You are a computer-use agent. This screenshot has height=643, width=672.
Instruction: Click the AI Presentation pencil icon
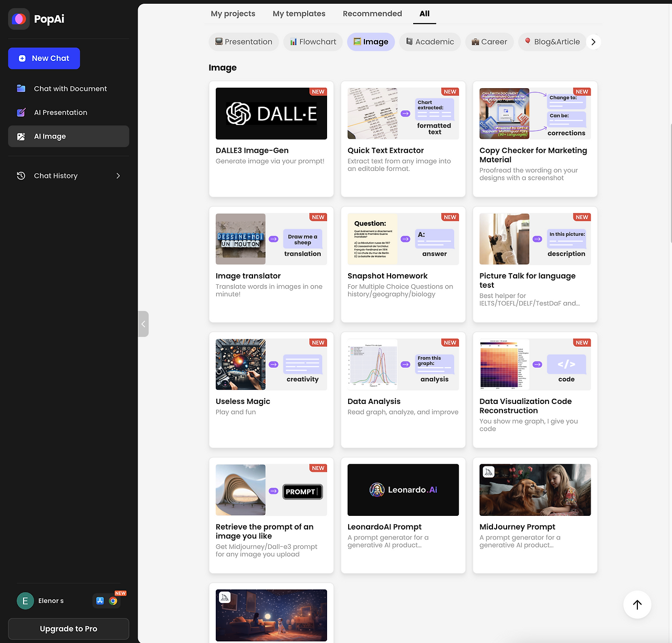21,112
